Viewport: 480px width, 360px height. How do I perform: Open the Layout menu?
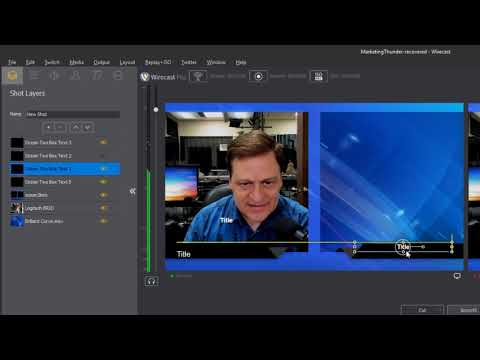point(127,62)
